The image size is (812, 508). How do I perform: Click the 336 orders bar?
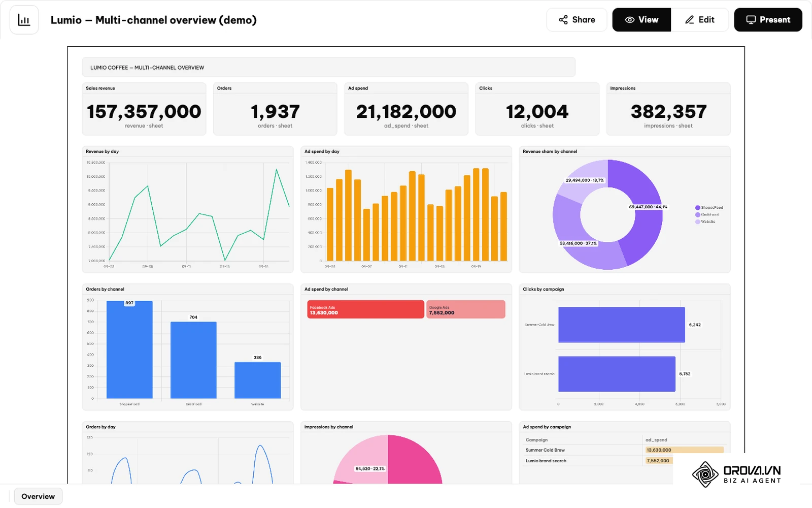(257, 380)
